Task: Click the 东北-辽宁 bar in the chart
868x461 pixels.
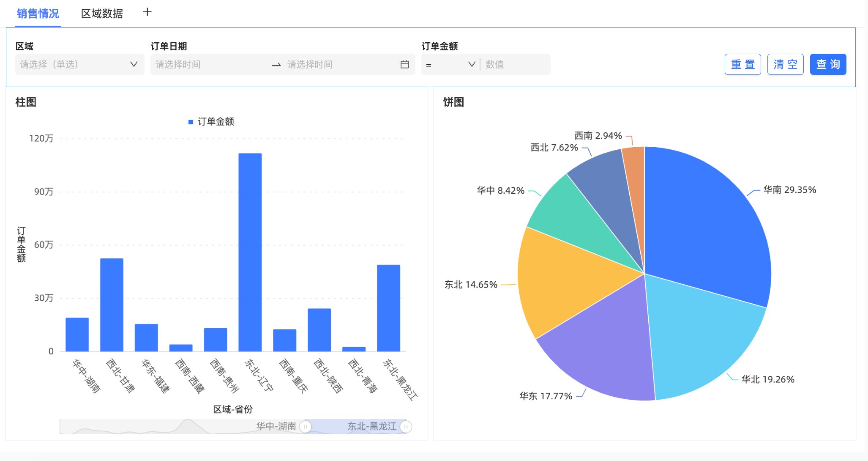Action: pyautogui.click(x=250, y=252)
